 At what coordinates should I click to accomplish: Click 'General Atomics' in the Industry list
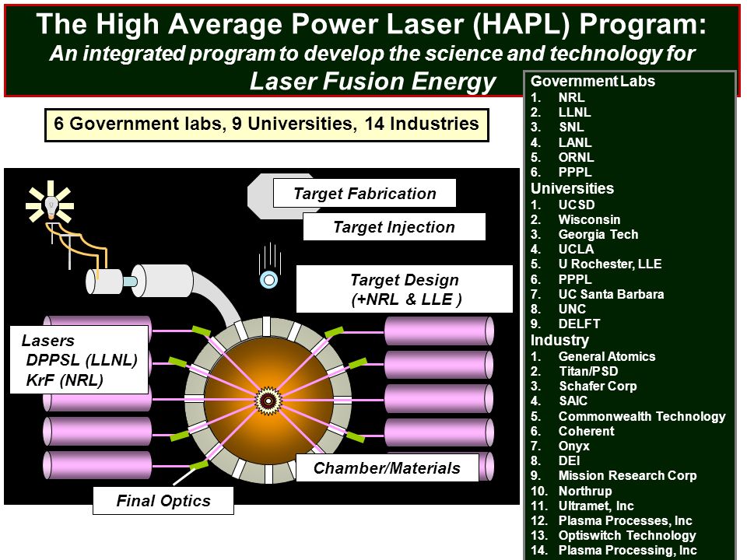click(607, 356)
